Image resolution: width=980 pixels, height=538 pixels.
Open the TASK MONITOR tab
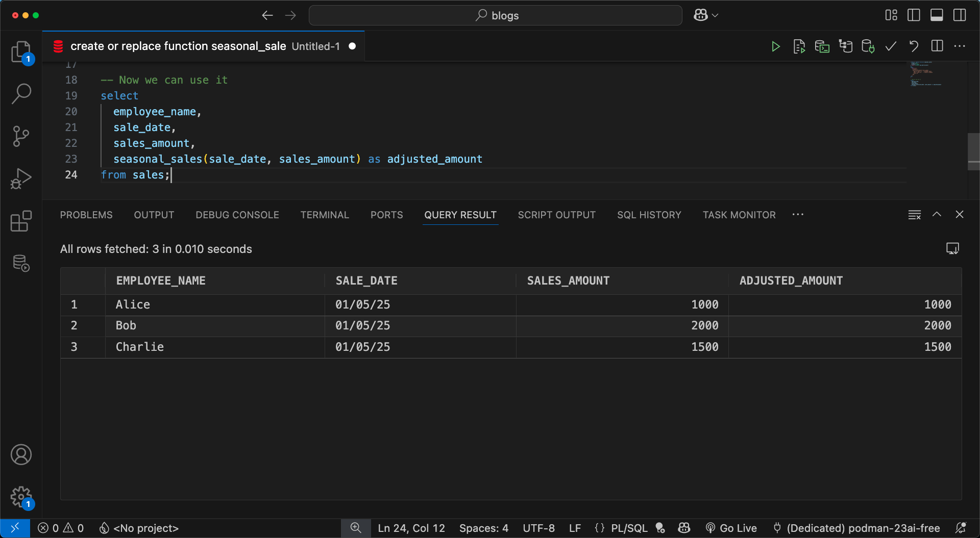pyautogui.click(x=739, y=215)
